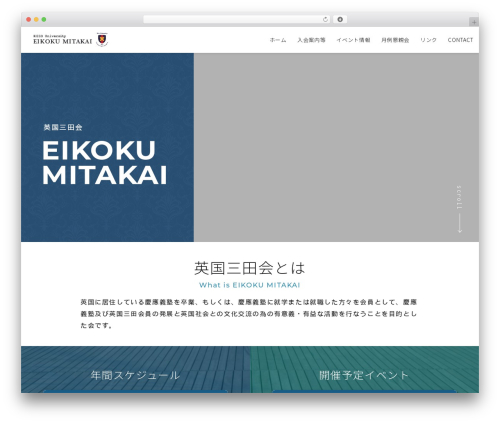Click the large EIKOKU MITAKAI hero title

point(104,162)
